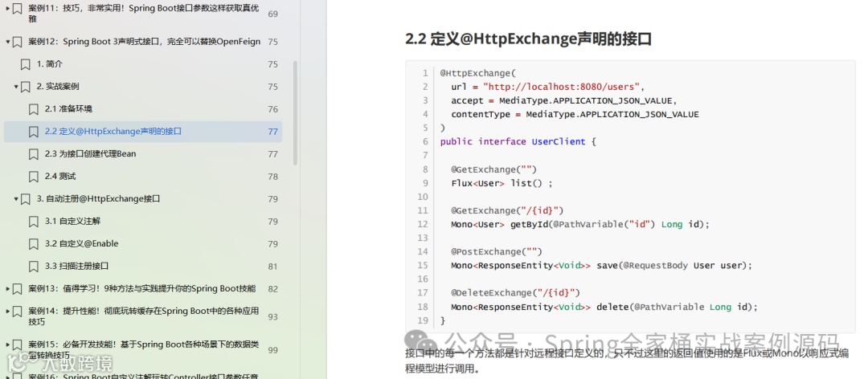This screenshot has height=379, width=868.
Task: Expand the 案例11 bookmark entry
Action: [x=7, y=8]
